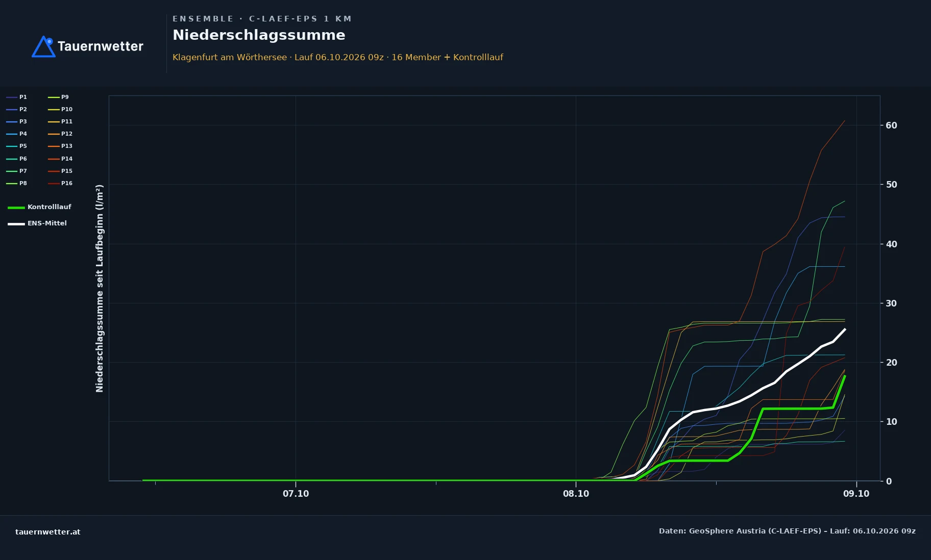
Task: Click the 07.10 date axis label
Action: 296,494
